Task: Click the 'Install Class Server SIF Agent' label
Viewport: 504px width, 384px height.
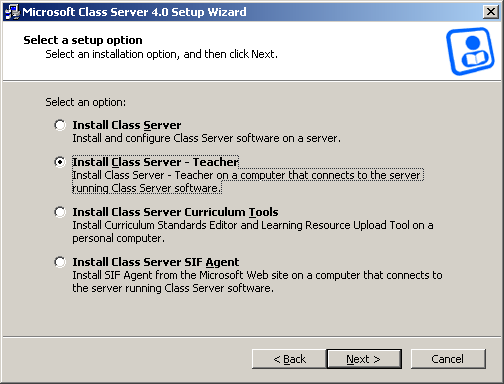Action: 156,262
